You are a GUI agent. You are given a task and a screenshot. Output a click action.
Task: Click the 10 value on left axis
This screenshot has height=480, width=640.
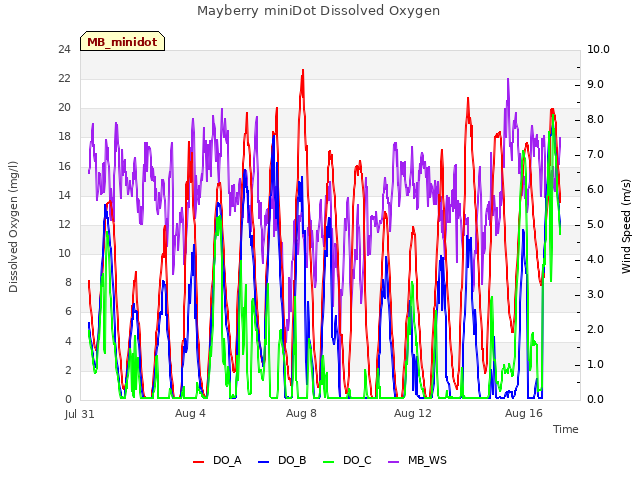[64, 253]
